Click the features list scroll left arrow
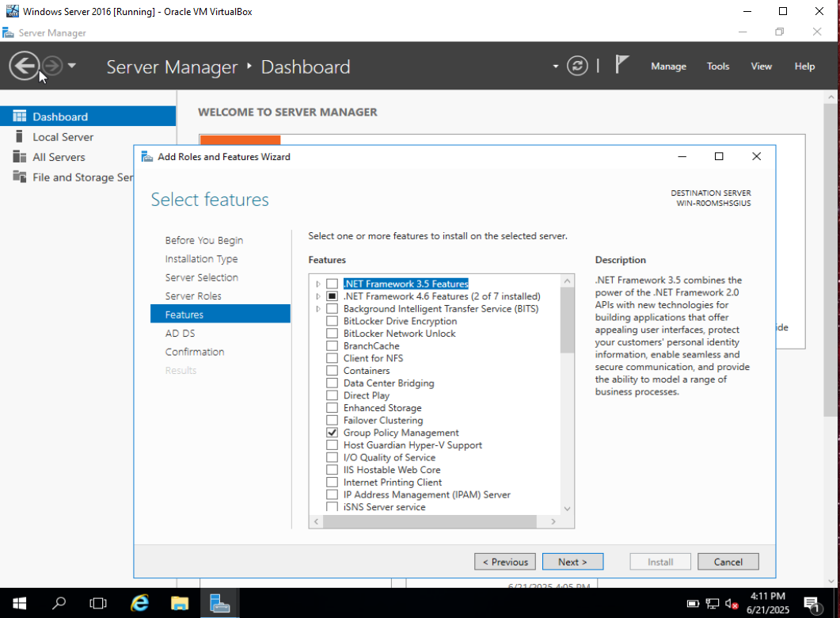The width and height of the screenshot is (840, 618). click(316, 521)
